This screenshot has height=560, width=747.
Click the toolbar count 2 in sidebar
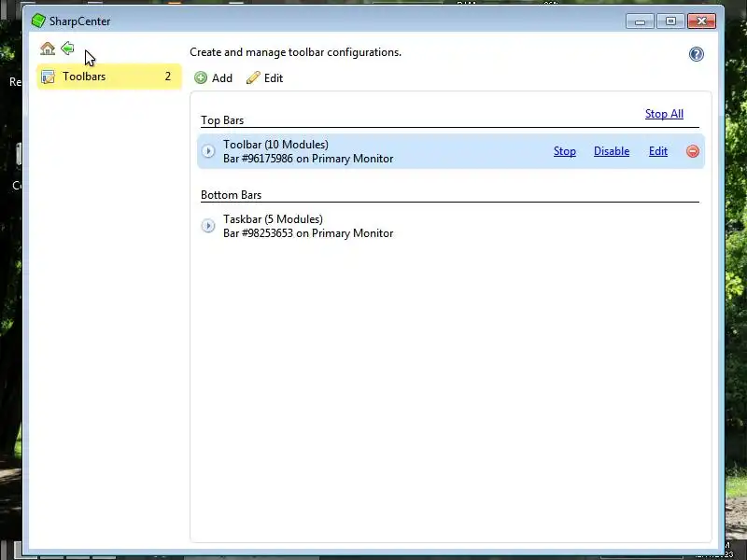(168, 77)
